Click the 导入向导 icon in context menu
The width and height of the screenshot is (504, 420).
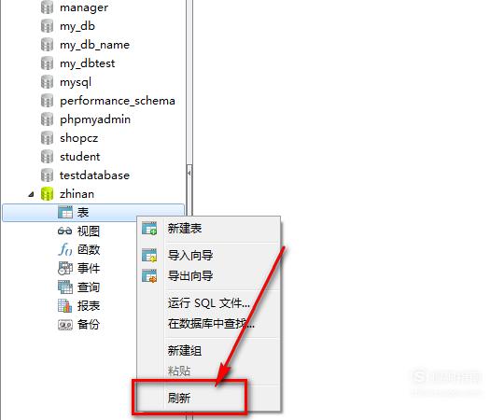click(149, 256)
